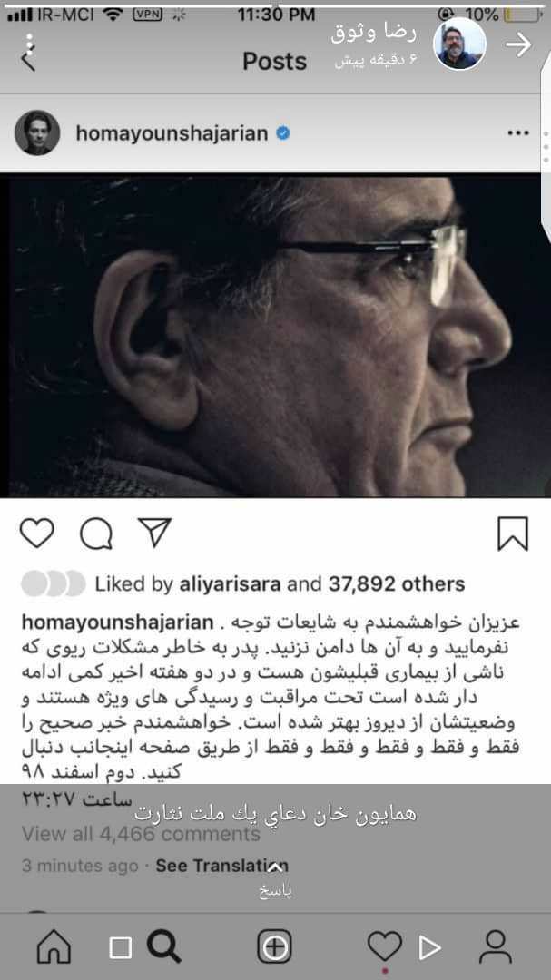The image size is (551, 980).
Task: Open homayounshajarian avatar in post header
Action: click(37, 132)
